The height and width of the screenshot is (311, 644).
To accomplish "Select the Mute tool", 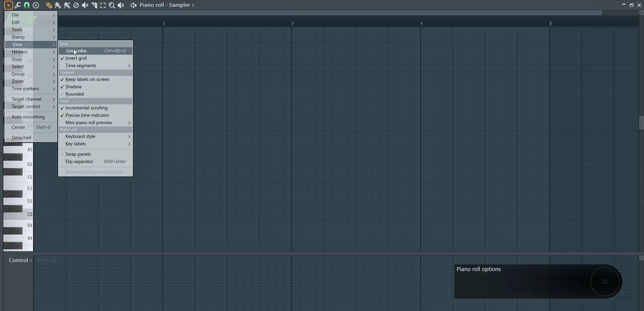I will click(x=85, y=5).
